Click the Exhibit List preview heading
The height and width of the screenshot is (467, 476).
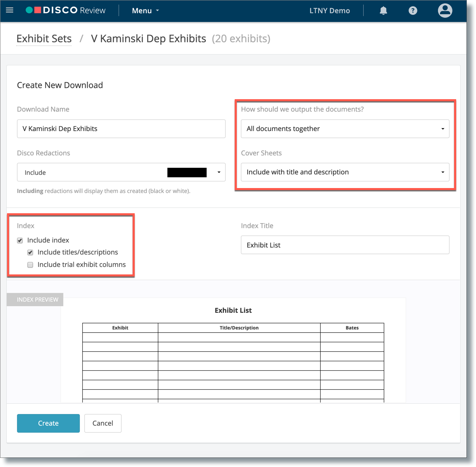(x=233, y=310)
